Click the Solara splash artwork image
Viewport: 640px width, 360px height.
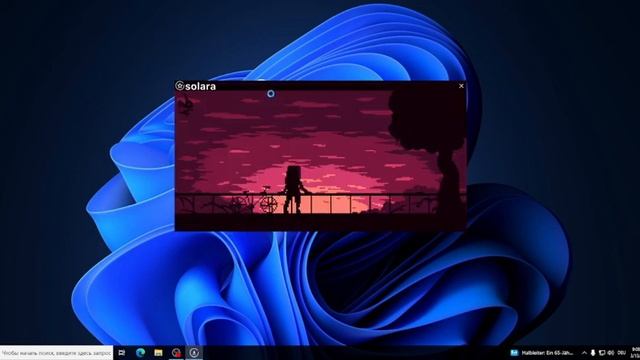320,160
